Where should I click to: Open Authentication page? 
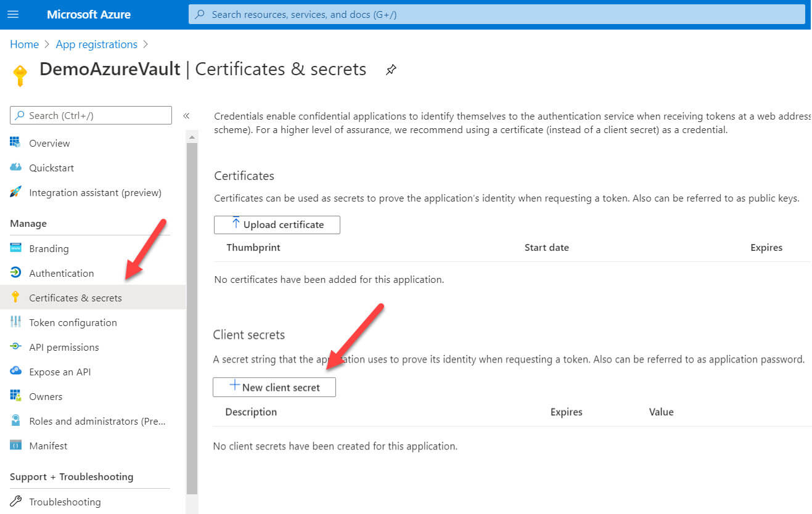coord(62,273)
